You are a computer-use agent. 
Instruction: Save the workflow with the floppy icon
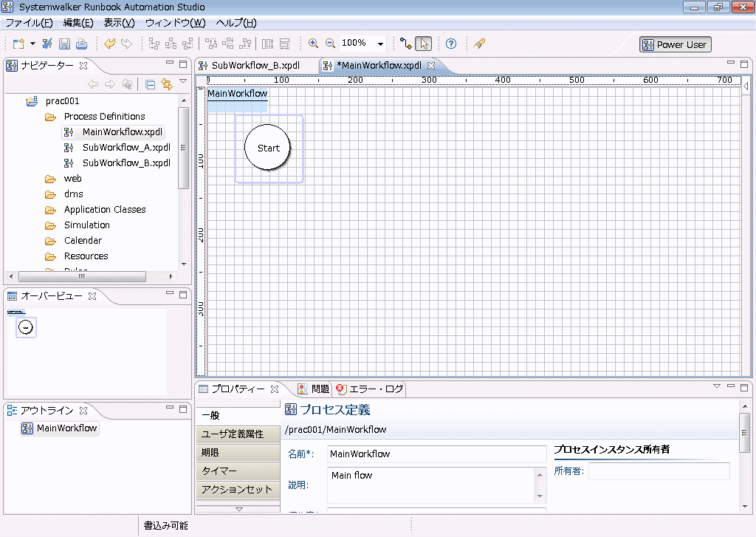tap(64, 44)
